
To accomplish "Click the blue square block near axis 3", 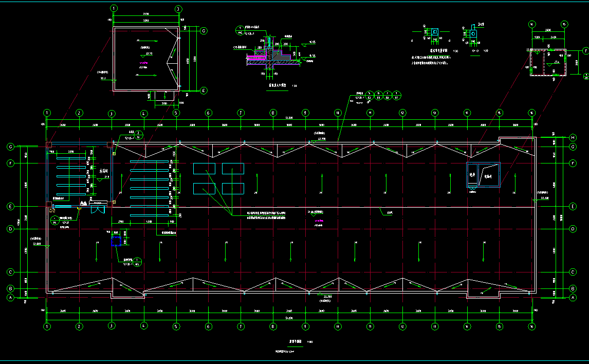I will (x=116, y=242).
